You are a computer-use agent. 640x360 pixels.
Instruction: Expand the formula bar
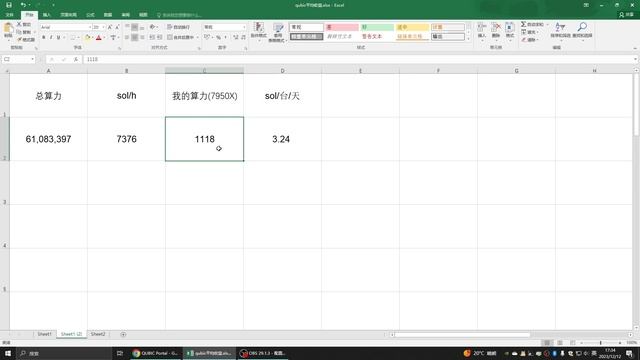coord(636,59)
